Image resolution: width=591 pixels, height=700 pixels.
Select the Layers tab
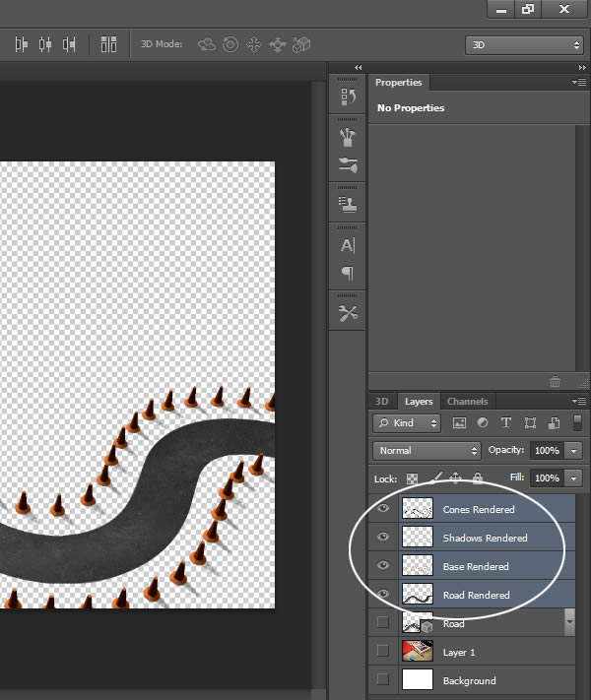coord(419,401)
